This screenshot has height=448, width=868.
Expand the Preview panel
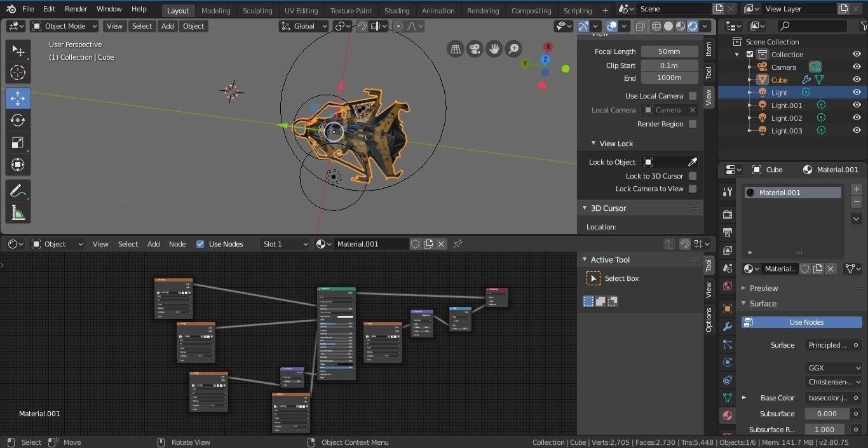tap(743, 288)
